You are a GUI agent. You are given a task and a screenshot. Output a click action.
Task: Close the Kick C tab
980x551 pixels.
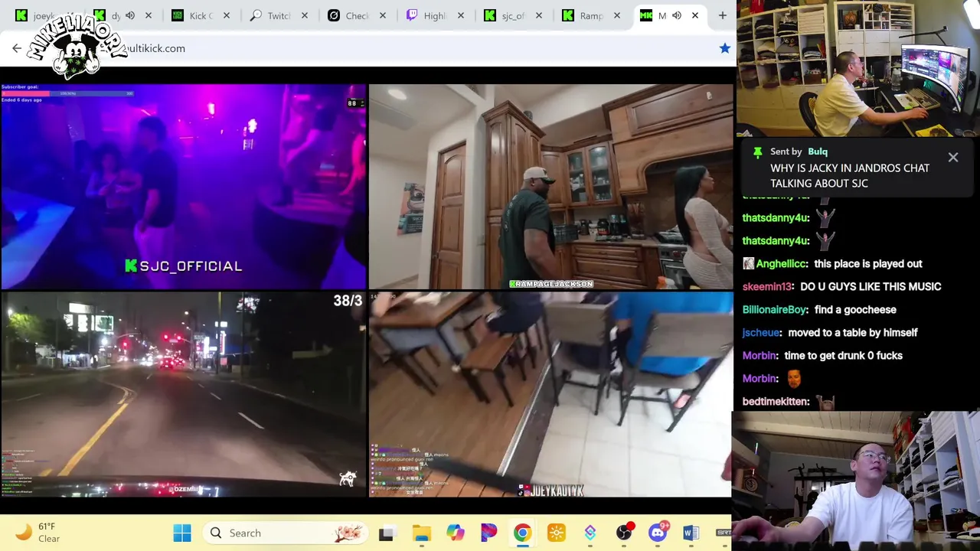227,15
